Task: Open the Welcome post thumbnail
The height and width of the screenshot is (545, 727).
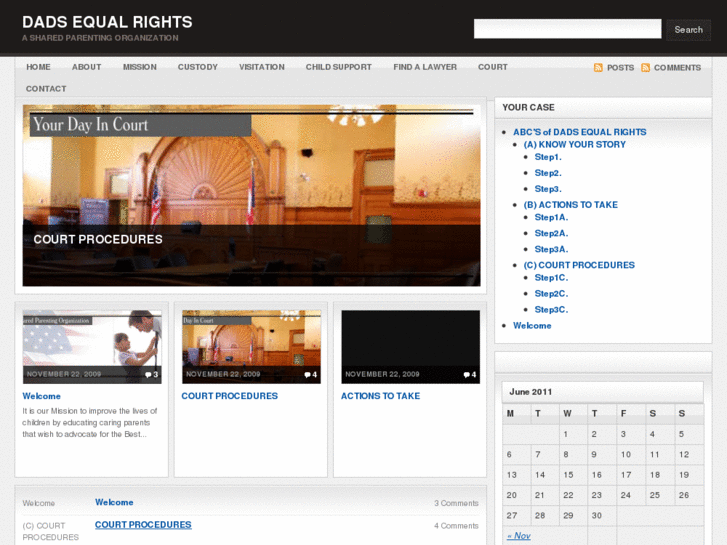Action: (x=92, y=347)
